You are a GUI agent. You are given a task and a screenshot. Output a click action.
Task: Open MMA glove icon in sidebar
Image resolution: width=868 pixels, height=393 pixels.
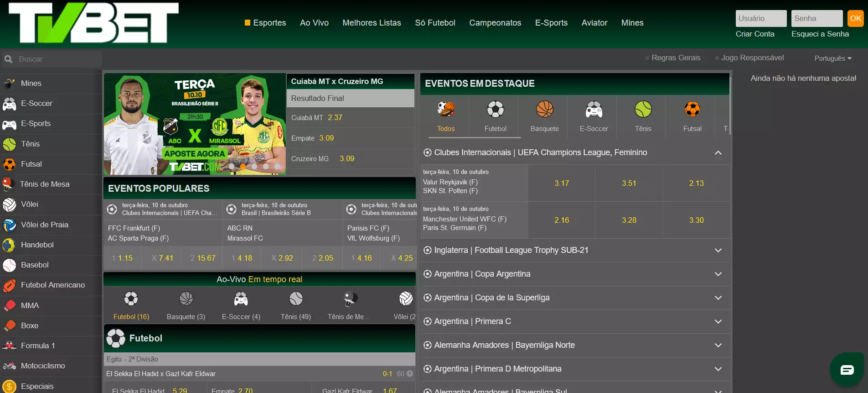(x=9, y=306)
